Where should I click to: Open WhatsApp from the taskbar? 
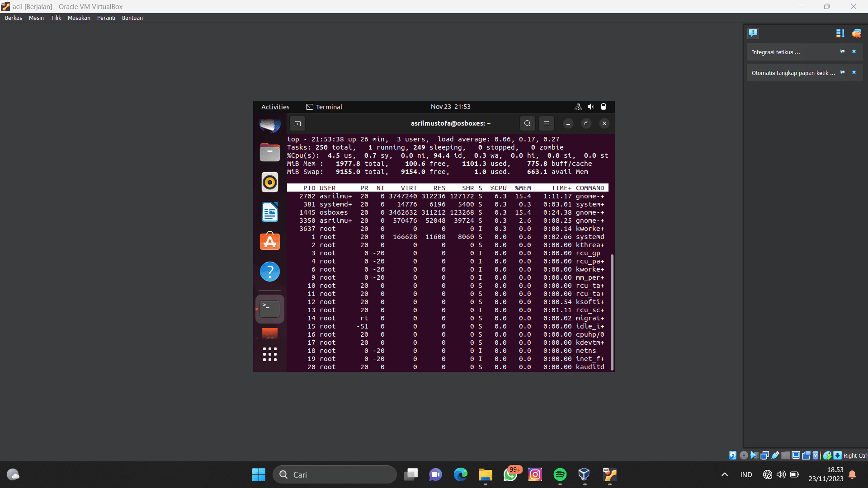(510, 474)
